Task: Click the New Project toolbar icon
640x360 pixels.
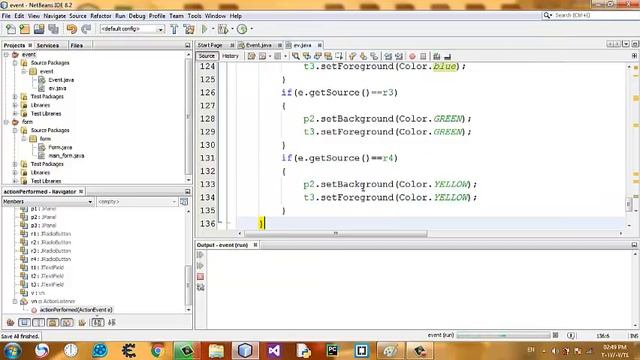Action: coord(24,29)
